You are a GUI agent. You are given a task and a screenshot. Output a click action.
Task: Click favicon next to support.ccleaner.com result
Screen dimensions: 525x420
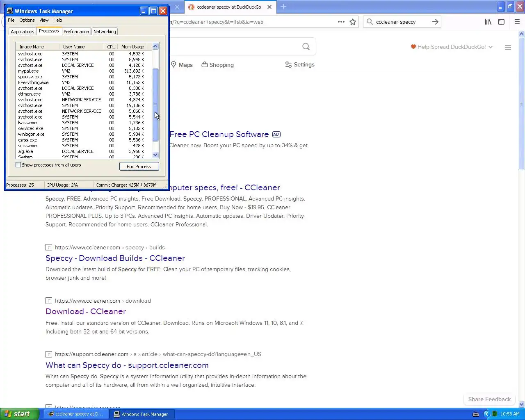49,354
